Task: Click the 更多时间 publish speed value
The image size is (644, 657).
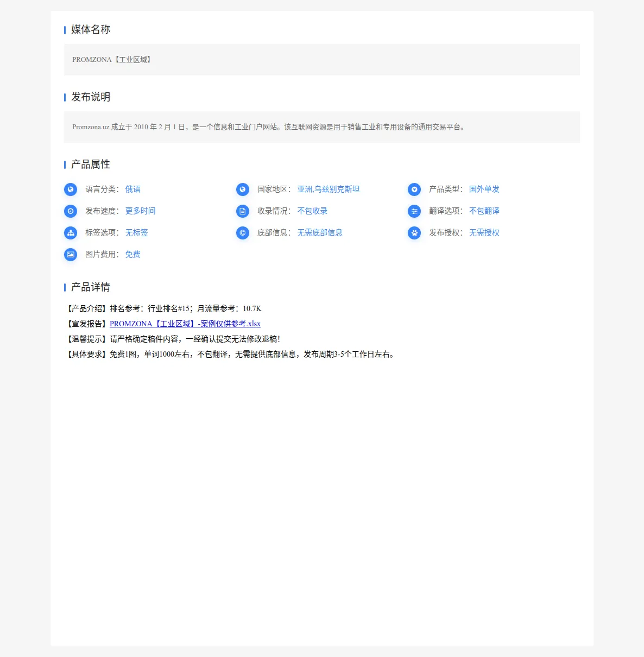Action: (x=141, y=211)
